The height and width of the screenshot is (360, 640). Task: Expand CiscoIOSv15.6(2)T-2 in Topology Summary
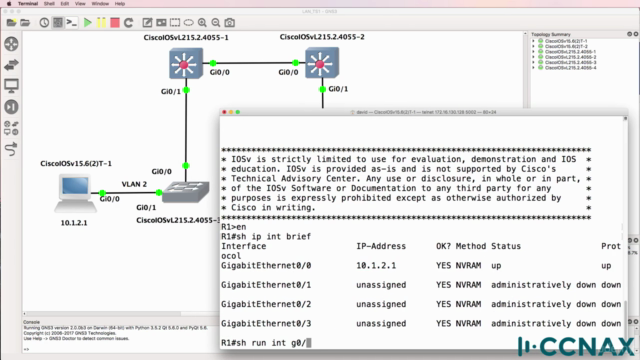coord(533,47)
